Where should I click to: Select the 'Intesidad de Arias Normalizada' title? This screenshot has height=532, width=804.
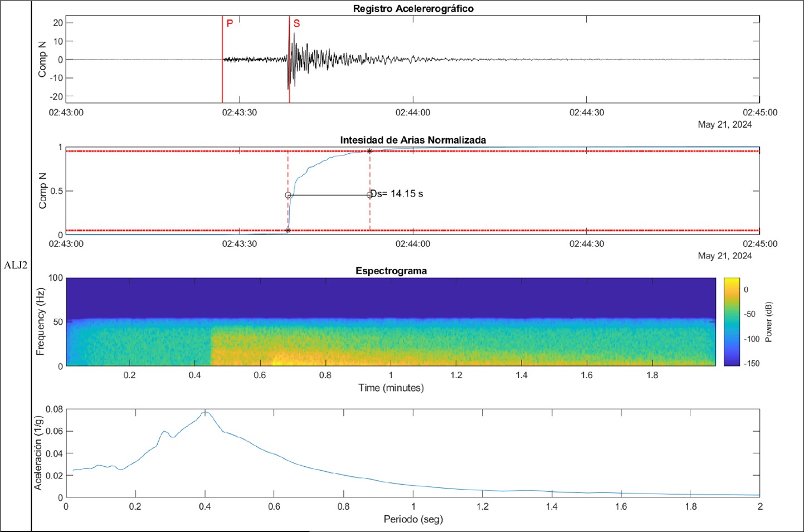413,140
